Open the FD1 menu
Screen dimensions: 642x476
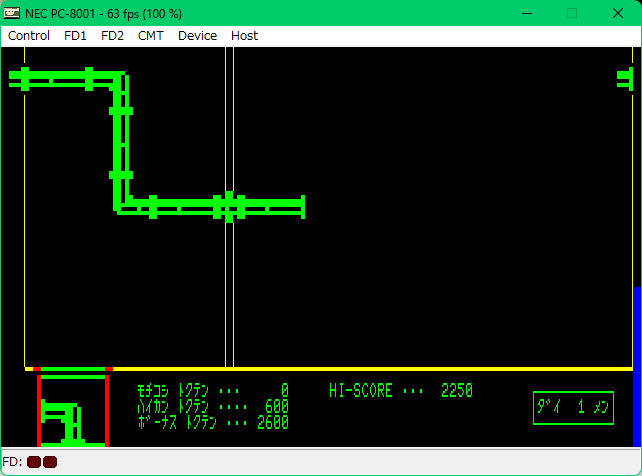(x=75, y=36)
